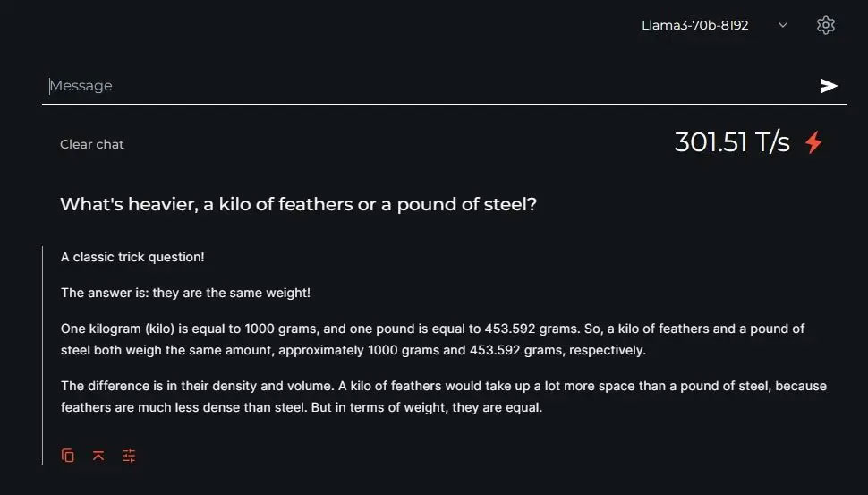This screenshot has height=495, width=868.
Task: Select the kilo of feathers question heading
Action: tap(298, 204)
